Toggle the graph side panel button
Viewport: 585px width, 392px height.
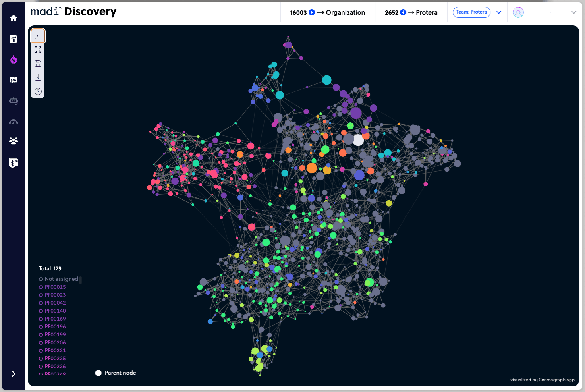[x=38, y=36]
